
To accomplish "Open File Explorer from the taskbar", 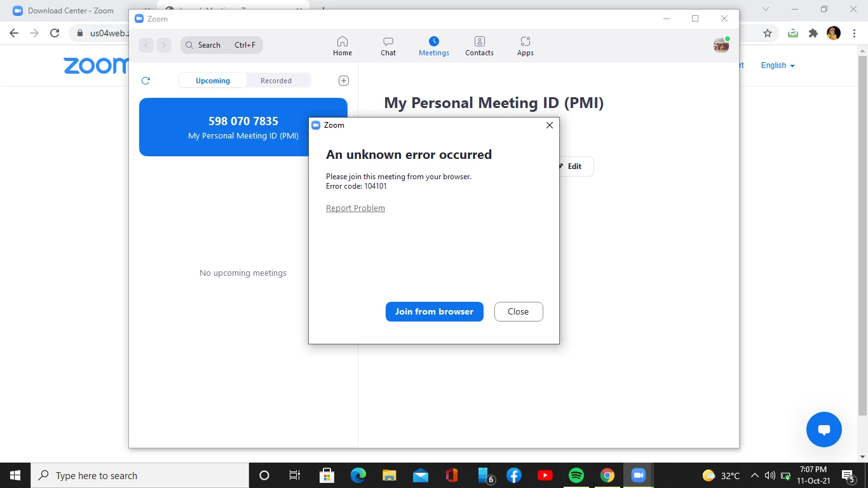I will coord(390,475).
